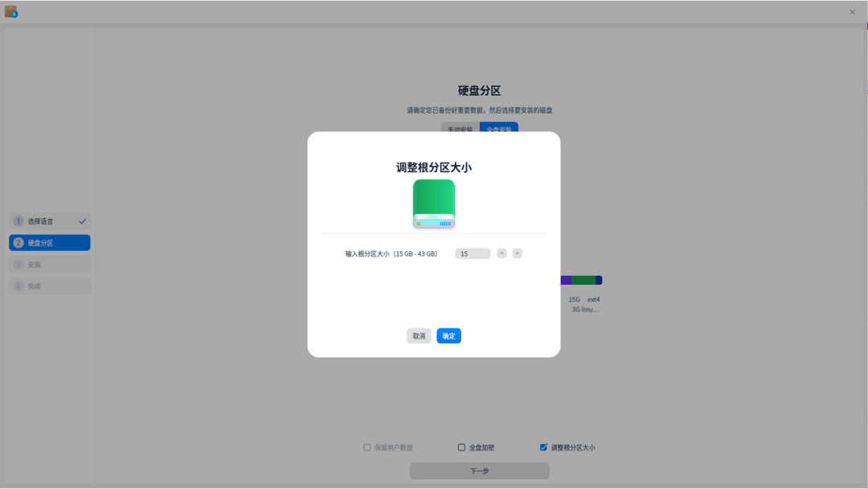The width and height of the screenshot is (868, 489).
Task: Uncheck the 调整根分区大小 option
Action: pyautogui.click(x=543, y=446)
